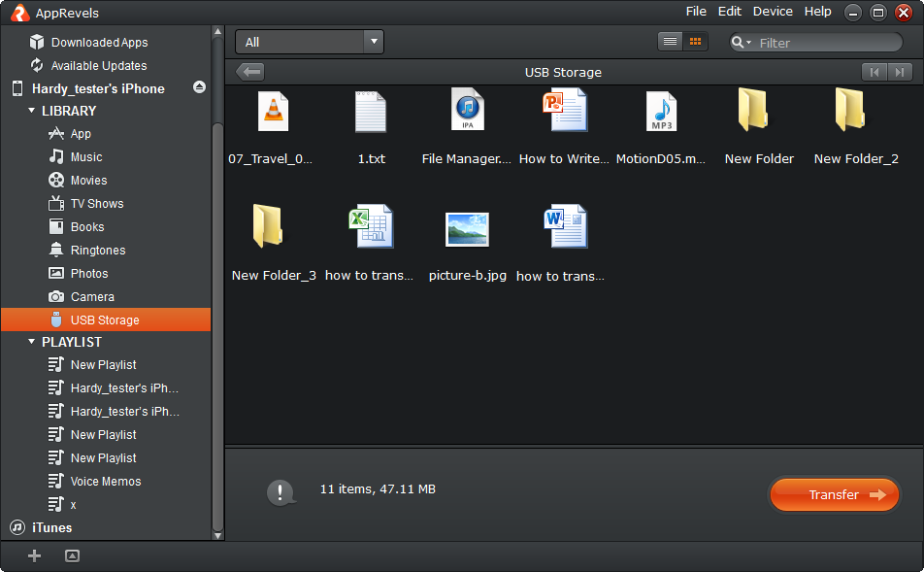The width and height of the screenshot is (924, 572).
Task: Open the Camera library section
Action: [92, 296]
